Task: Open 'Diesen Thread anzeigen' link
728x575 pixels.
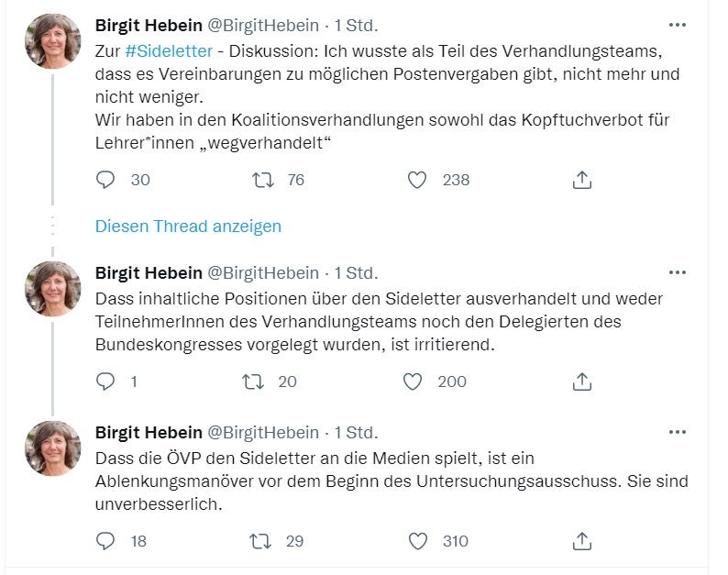Action: click(188, 226)
